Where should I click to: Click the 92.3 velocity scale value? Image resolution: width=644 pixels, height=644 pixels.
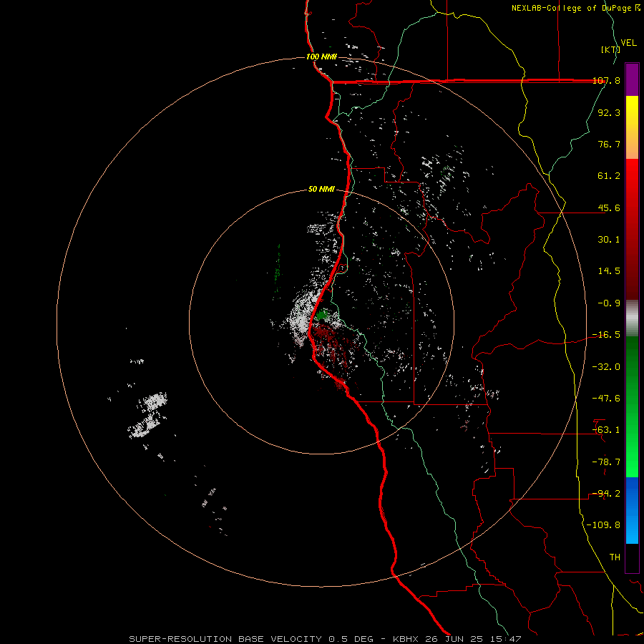click(609, 112)
